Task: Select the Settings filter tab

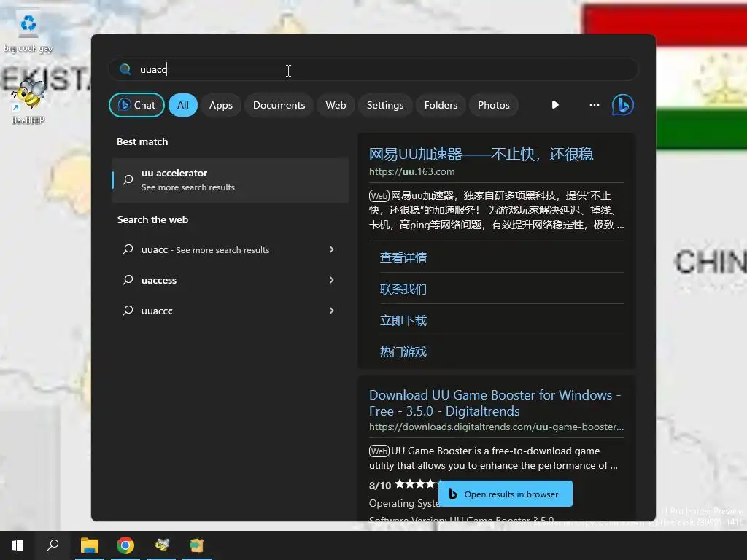Action: pos(385,105)
